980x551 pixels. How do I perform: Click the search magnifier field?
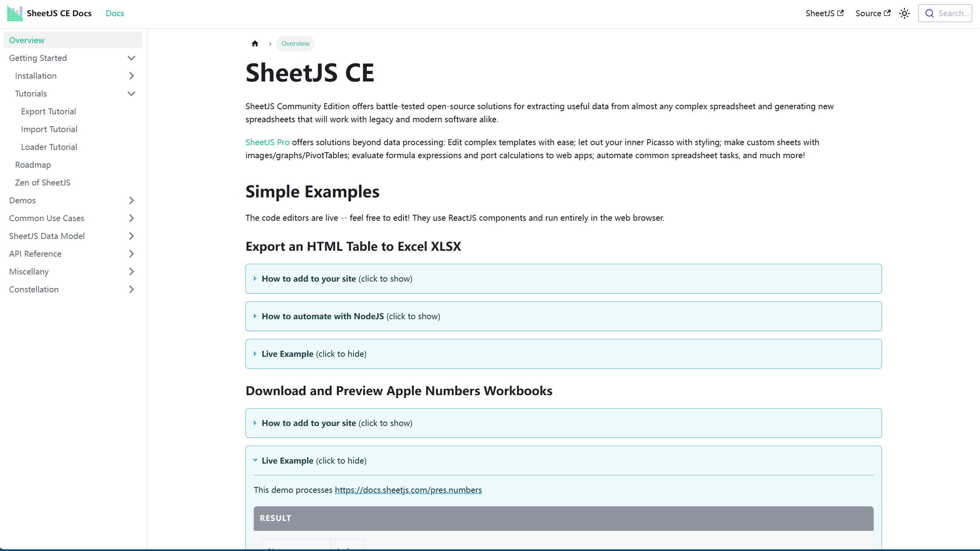(945, 13)
